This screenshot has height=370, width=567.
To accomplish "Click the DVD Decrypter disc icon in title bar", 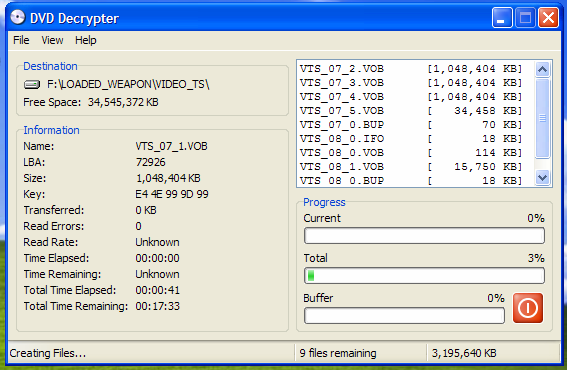I will click(17, 17).
